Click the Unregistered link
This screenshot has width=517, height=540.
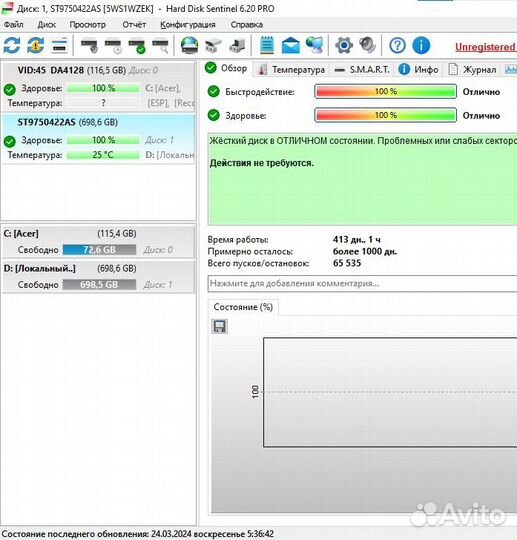coord(485,47)
